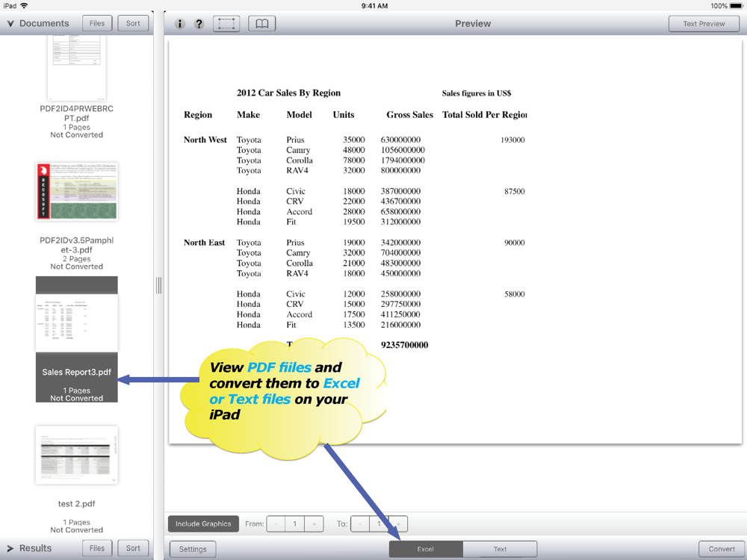Select the area marquee selection tool

[x=226, y=23]
